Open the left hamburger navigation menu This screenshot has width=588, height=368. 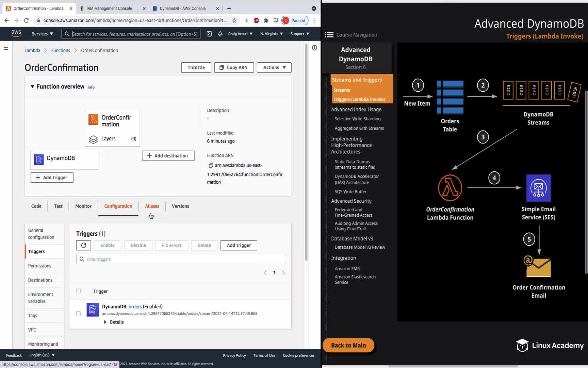[x=6, y=48]
